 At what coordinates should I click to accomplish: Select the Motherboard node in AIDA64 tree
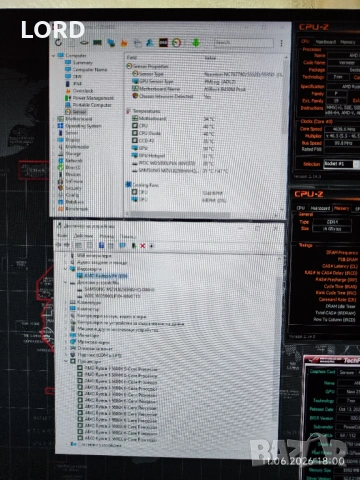pyautogui.click(x=75, y=119)
